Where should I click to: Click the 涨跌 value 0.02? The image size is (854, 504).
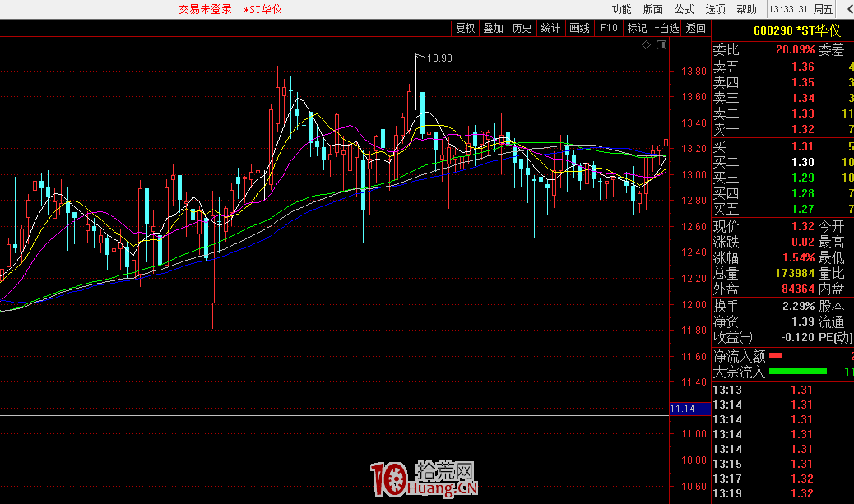tap(803, 242)
